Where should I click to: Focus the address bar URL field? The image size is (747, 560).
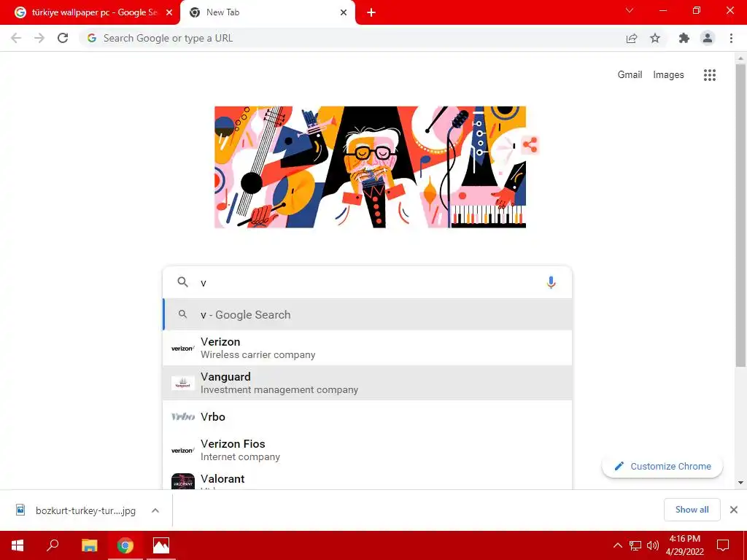352,38
